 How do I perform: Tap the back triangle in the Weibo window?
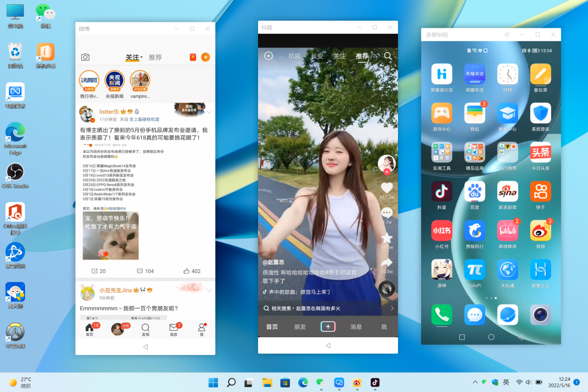click(x=145, y=347)
